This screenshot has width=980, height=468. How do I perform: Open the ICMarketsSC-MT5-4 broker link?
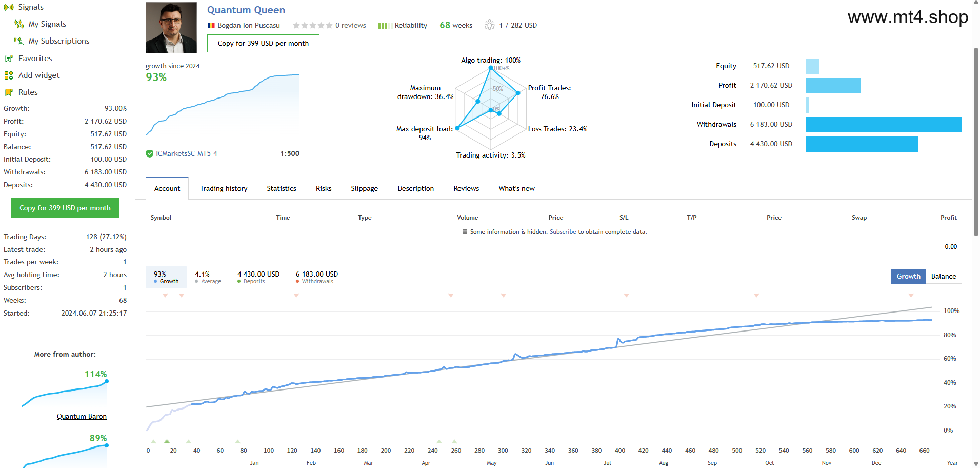pyautogui.click(x=187, y=153)
